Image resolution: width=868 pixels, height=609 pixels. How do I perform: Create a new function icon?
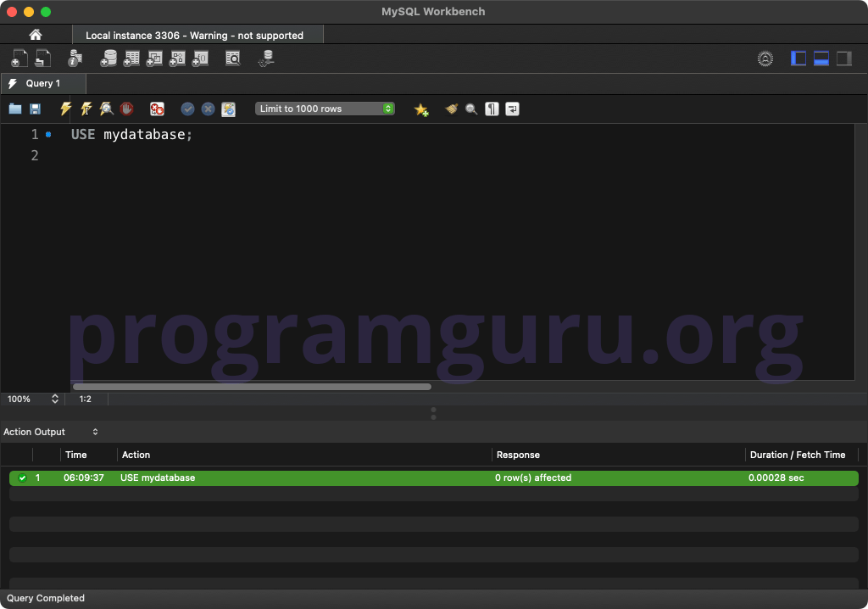[x=200, y=59]
